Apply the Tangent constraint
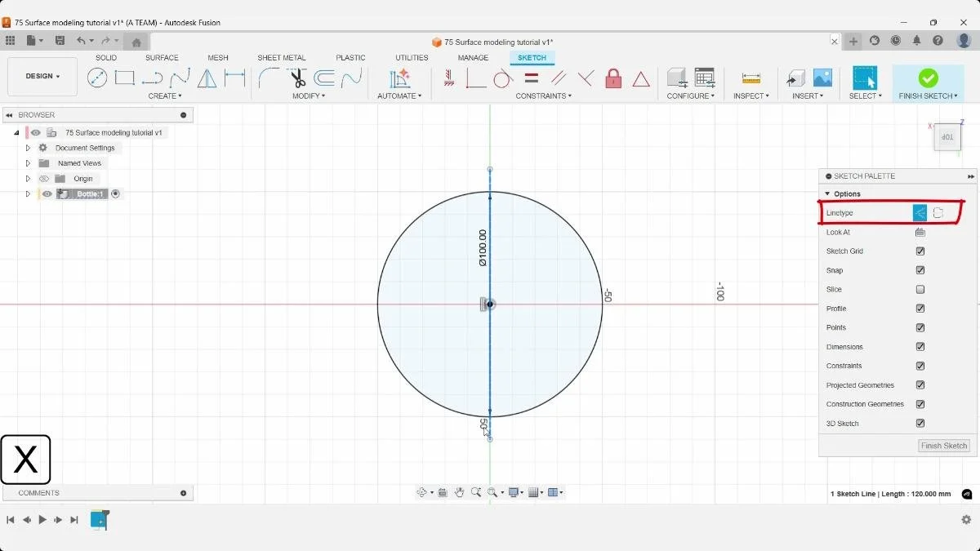Viewport: 980px width, 551px height. 503,78
